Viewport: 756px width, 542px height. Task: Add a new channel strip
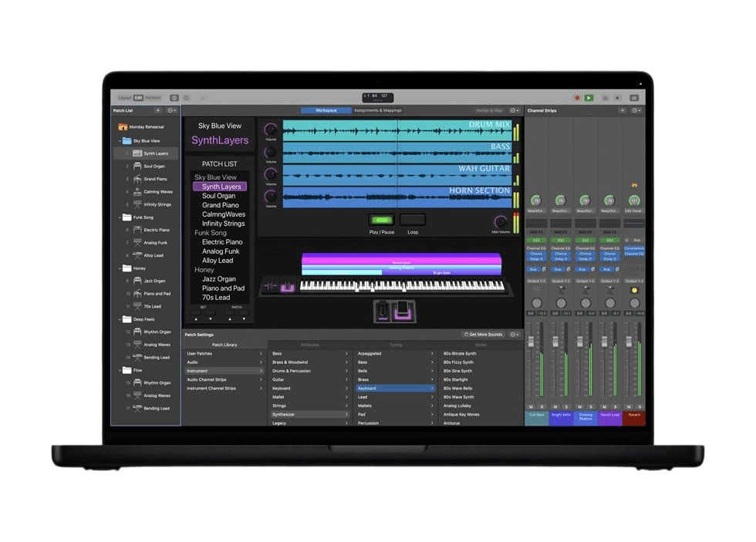coord(622,110)
